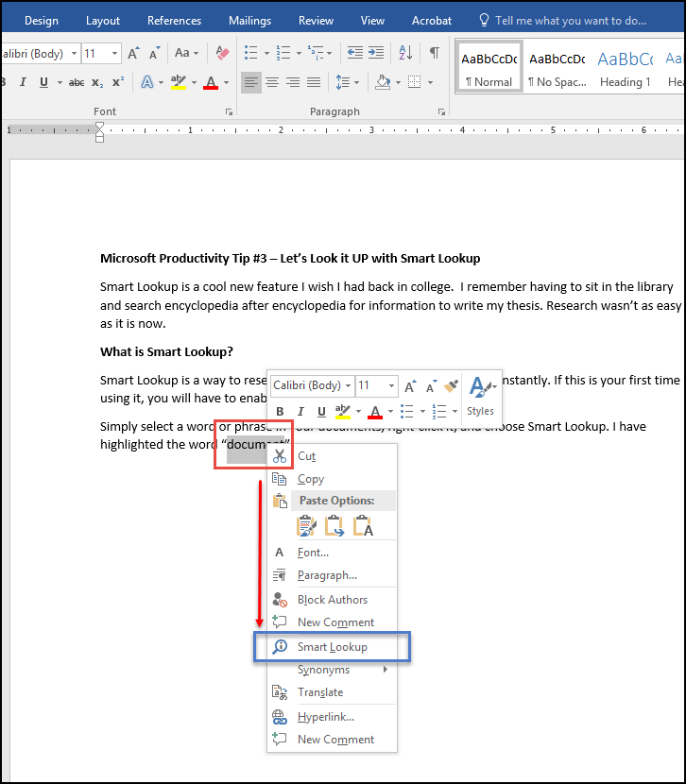Apply yellow highlight in mini toolbar
The width and height of the screenshot is (686, 784).
click(342, 412)
